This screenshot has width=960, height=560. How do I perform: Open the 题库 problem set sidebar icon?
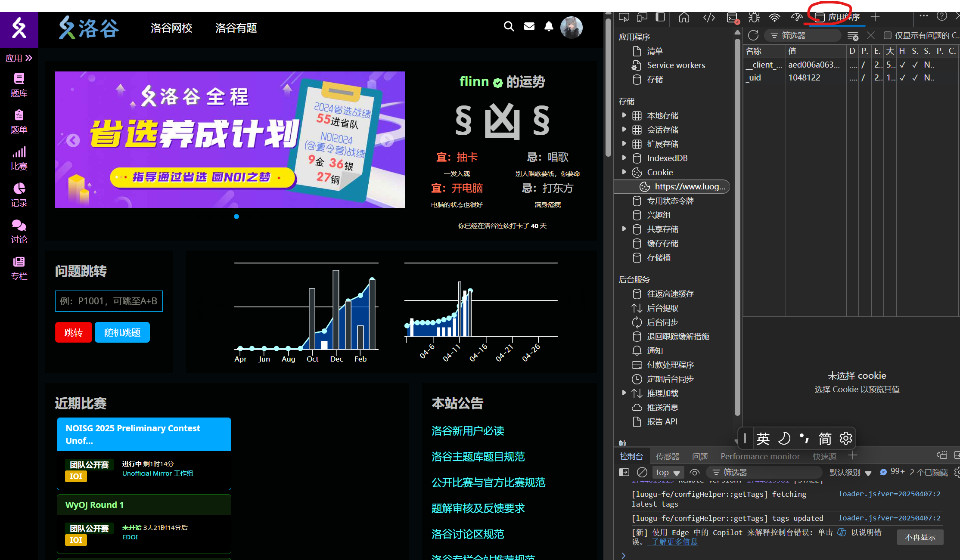point(19,85)
